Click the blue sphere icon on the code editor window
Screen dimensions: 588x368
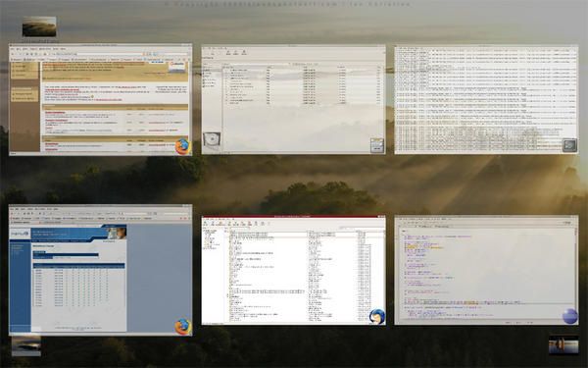(x=570, y=316)
